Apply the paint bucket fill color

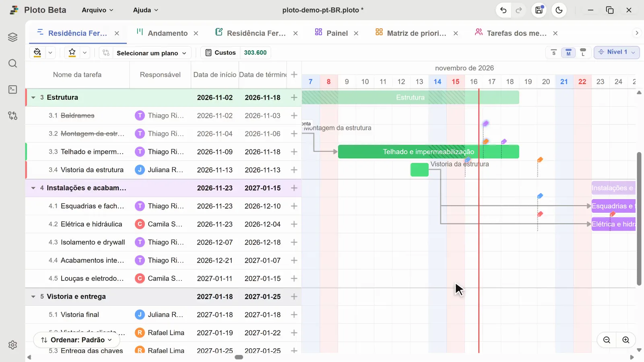[x=37, y=52]
